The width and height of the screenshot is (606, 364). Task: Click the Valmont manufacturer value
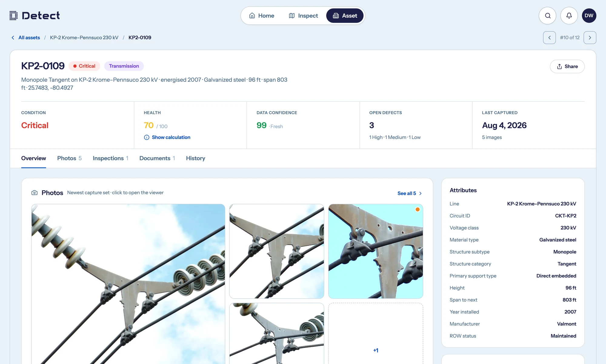tap(567, 324)
